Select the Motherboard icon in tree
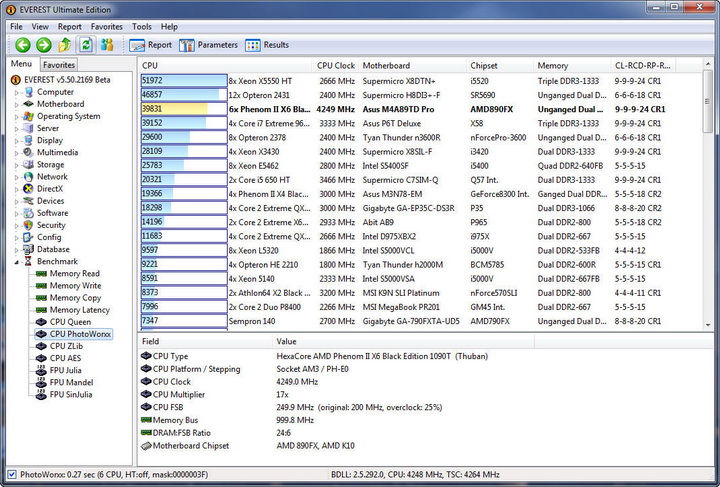The height and width of the screenshot is (487, 720). (28, 104)
